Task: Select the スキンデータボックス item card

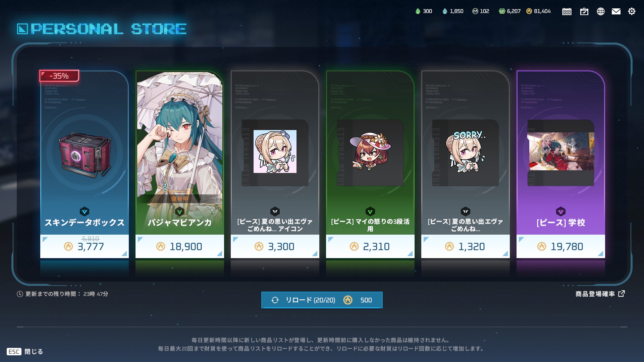Action: pyautogui.click(x=85, y=164)
